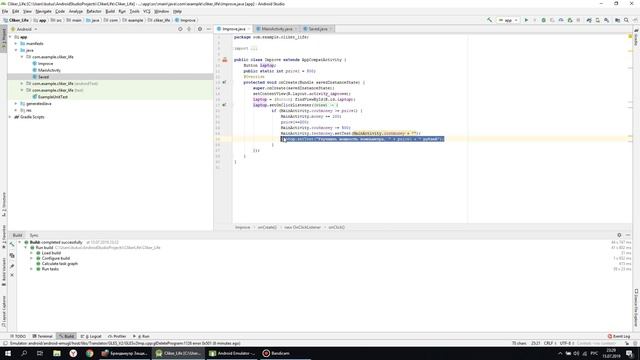Expand the Run tasks node

pyautogui.click(x=31, y=269)
